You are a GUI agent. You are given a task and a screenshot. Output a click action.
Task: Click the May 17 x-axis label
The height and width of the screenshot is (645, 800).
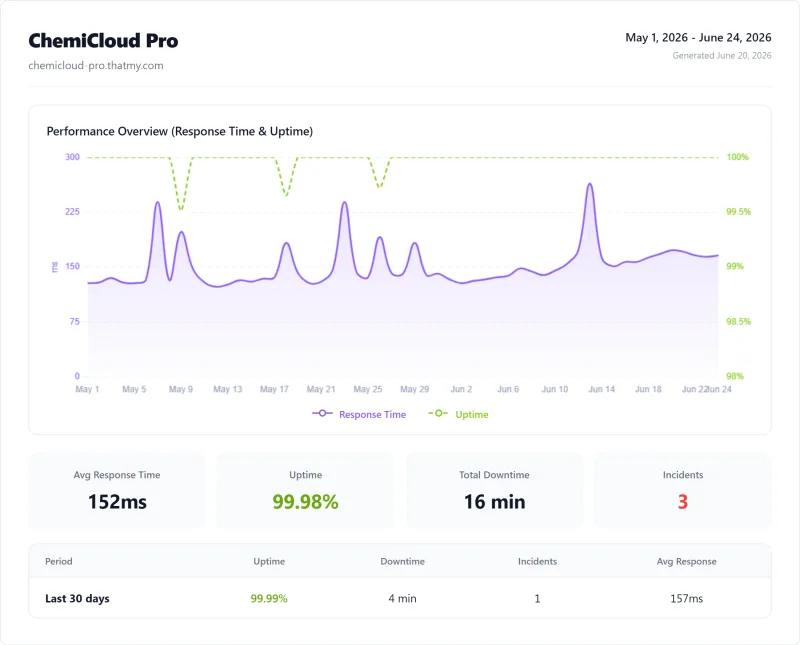click(x=274, y=389)
